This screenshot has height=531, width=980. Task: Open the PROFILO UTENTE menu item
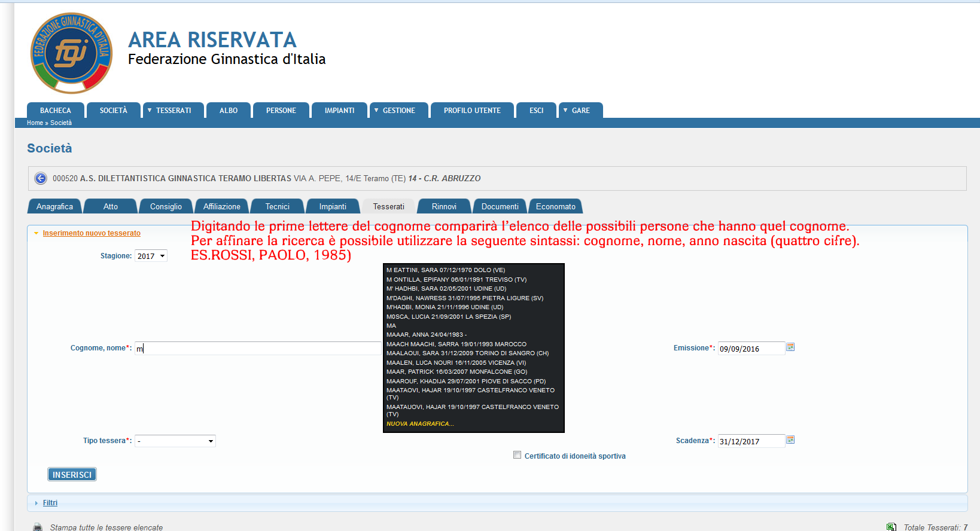(x=472, y=111)
